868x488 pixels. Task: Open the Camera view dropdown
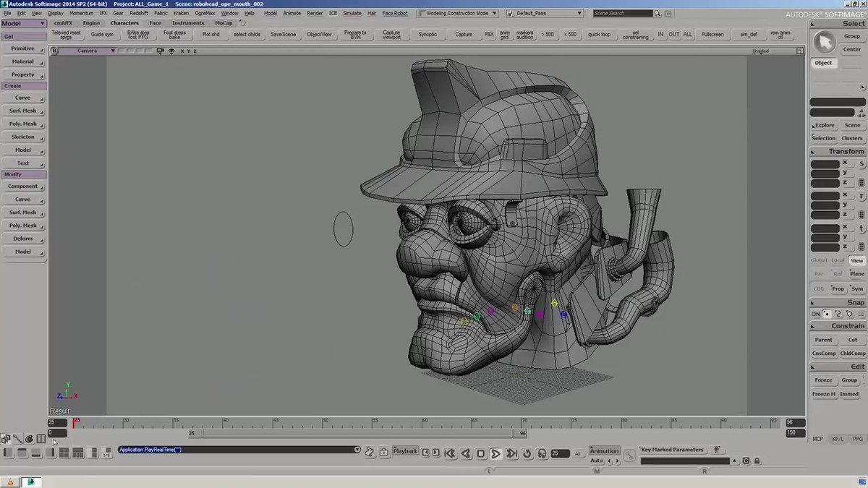point(88,51)
